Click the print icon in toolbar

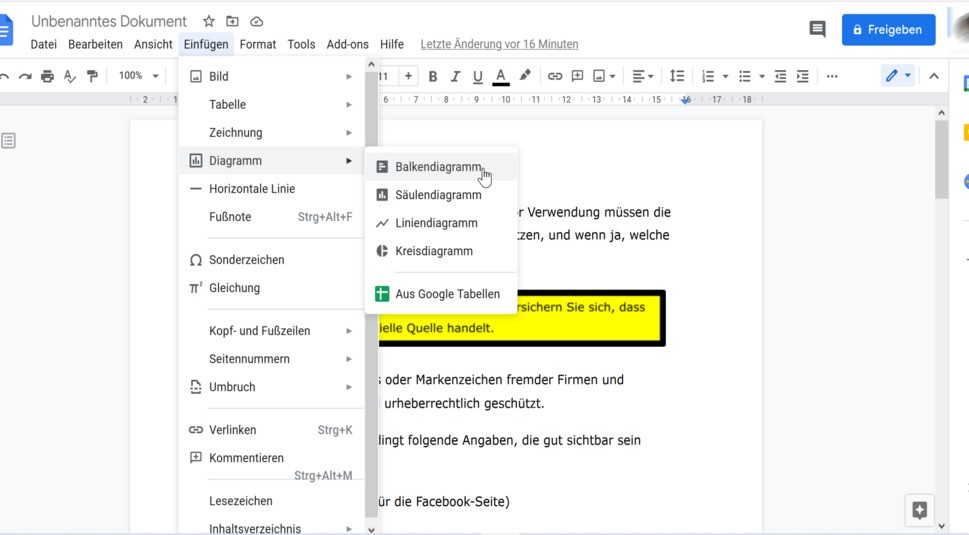click(x=47, y=76)
